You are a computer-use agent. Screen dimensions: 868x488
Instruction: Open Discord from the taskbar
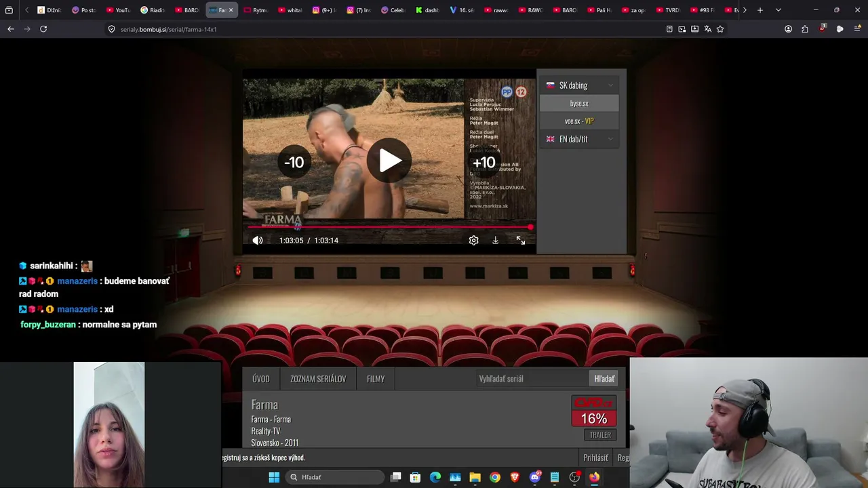pos(535,477)
